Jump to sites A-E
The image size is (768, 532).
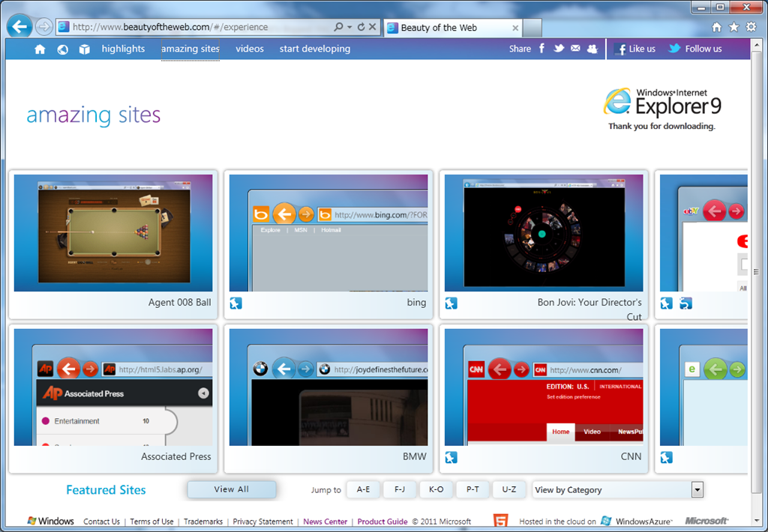tap(364, 489)
